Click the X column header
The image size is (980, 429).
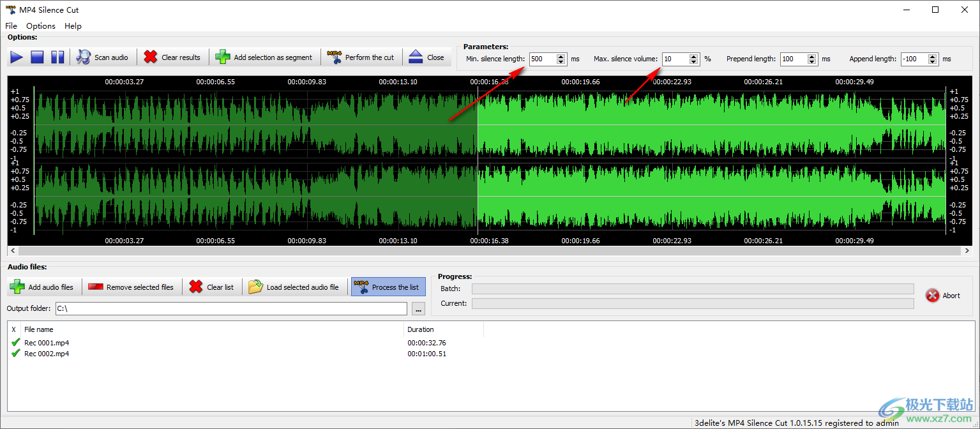click(14, 329)
